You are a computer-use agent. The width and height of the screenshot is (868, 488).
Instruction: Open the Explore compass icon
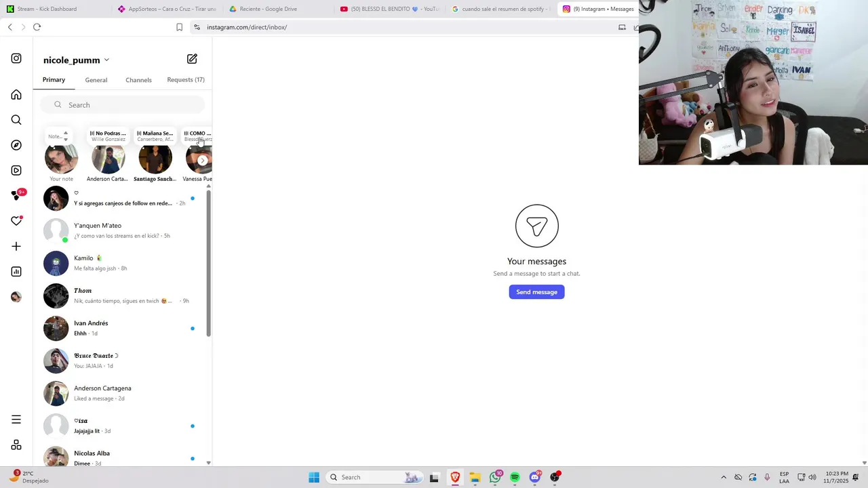click(x=16, y=145)
